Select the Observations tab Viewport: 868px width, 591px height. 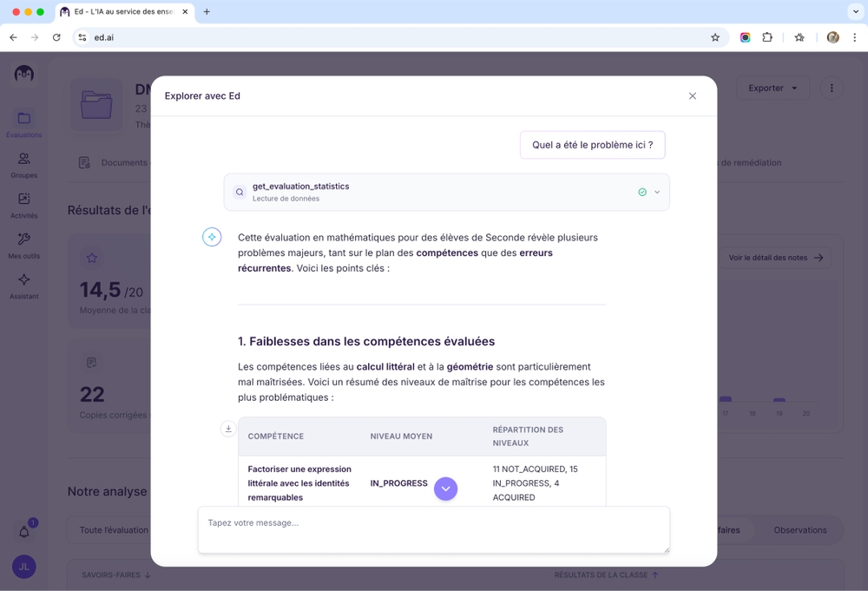(x=800, y=529)
